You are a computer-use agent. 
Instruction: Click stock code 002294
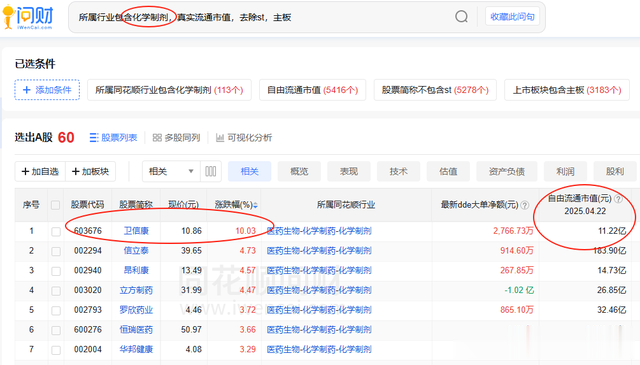tap(88, 250)
